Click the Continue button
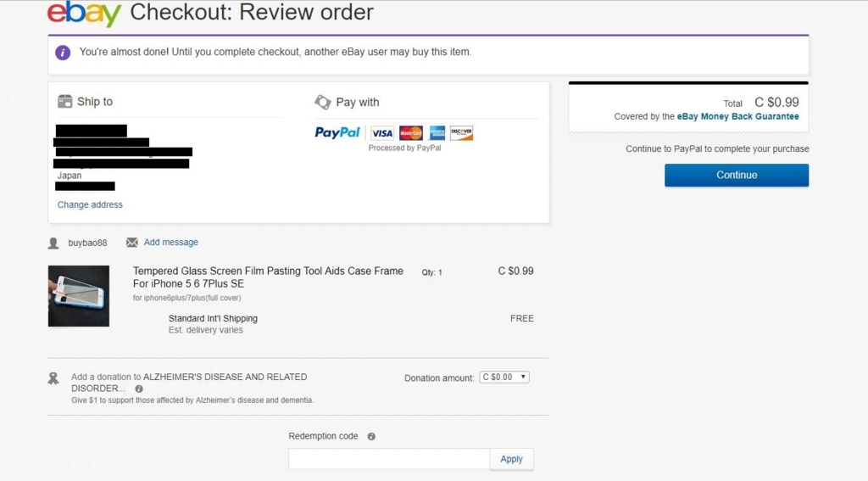The width and height of the screenshot is (868, 481). (x=737, y=175)
